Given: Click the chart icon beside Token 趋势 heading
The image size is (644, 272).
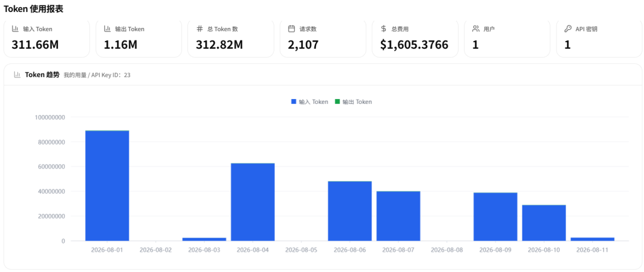Looking at the screenshot, I should click(17, 75).
